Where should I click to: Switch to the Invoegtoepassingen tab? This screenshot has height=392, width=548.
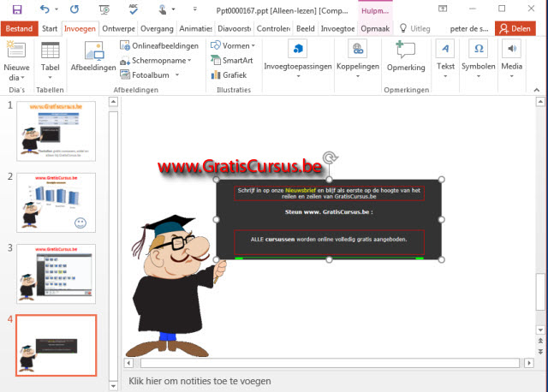click(337, 28)
